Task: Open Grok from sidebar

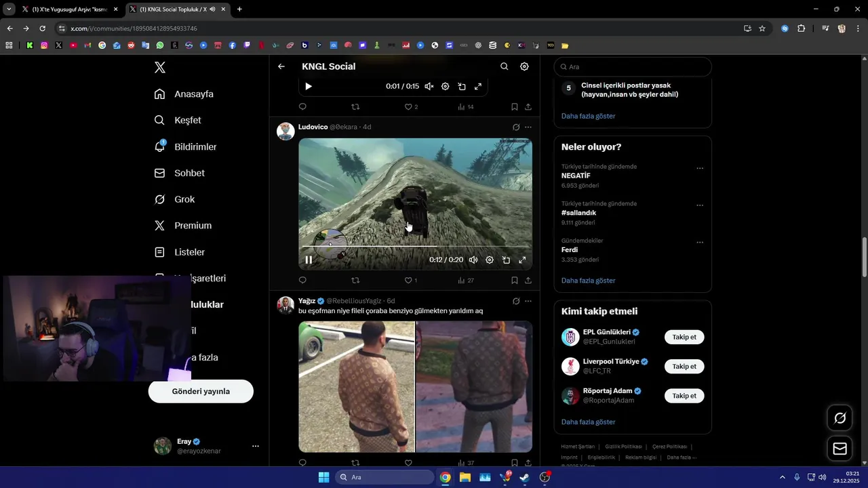Action: pyautogui.click(x=175, y=199)
